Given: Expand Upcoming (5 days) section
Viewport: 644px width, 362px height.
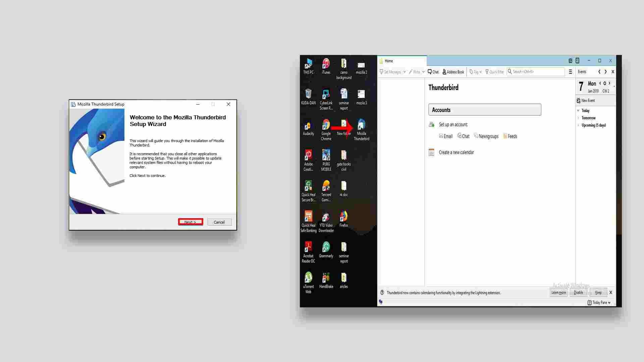Looking at the screenshot, I should [578, 125].
